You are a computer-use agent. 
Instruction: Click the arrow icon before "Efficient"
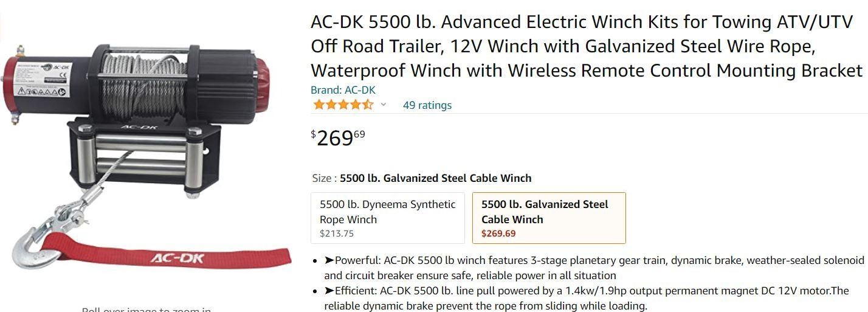pyautogui.click(x=329, y=291)
